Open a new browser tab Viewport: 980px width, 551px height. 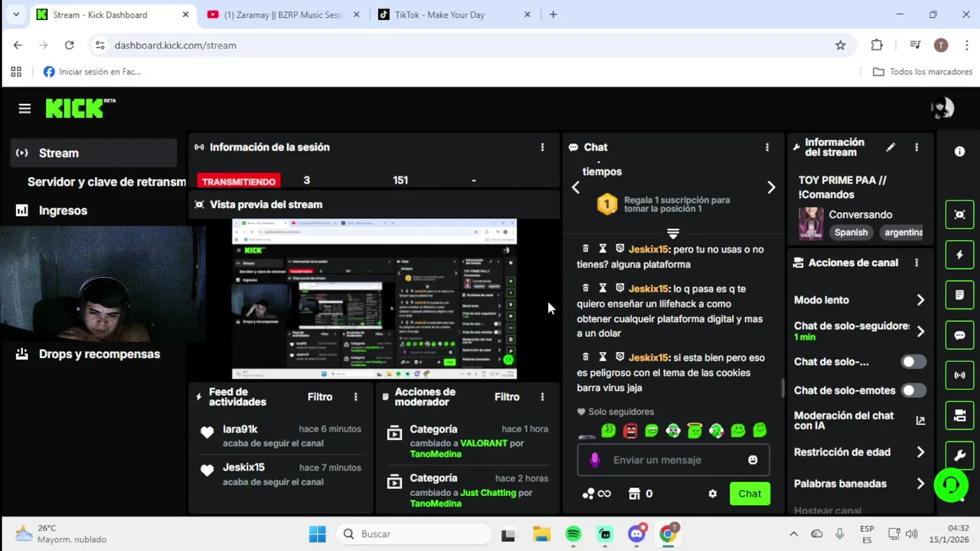(553, 15)
